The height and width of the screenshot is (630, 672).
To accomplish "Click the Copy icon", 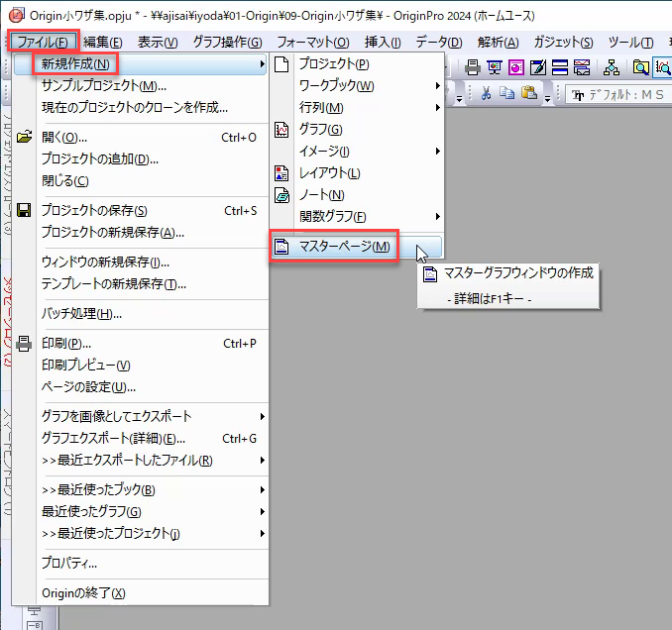I will point(507,93).
